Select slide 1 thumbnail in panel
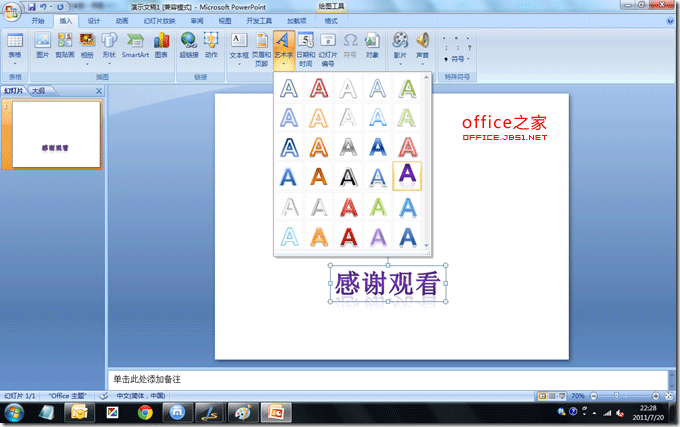The image size is (680, 427). tap(55, 134)
